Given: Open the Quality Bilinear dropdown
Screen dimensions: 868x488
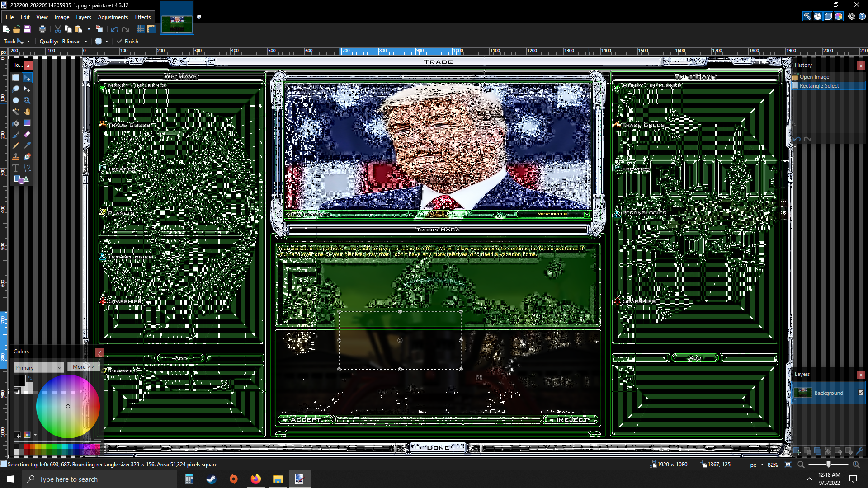Looking at the screenshot, I should tap(75, 41).
